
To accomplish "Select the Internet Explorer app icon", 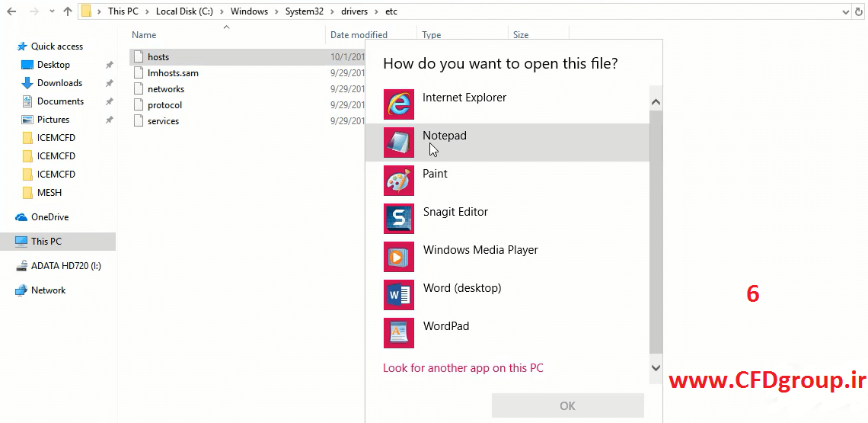I will (398, 104).
